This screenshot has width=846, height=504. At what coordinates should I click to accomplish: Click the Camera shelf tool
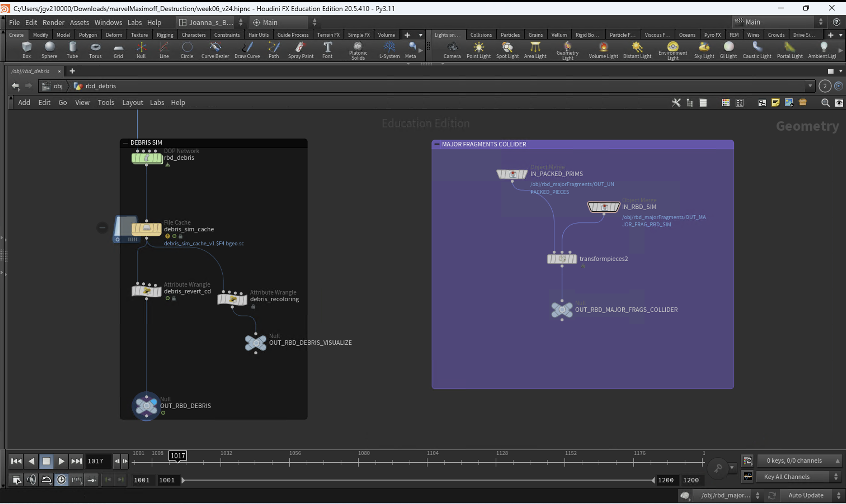(451, 50)
